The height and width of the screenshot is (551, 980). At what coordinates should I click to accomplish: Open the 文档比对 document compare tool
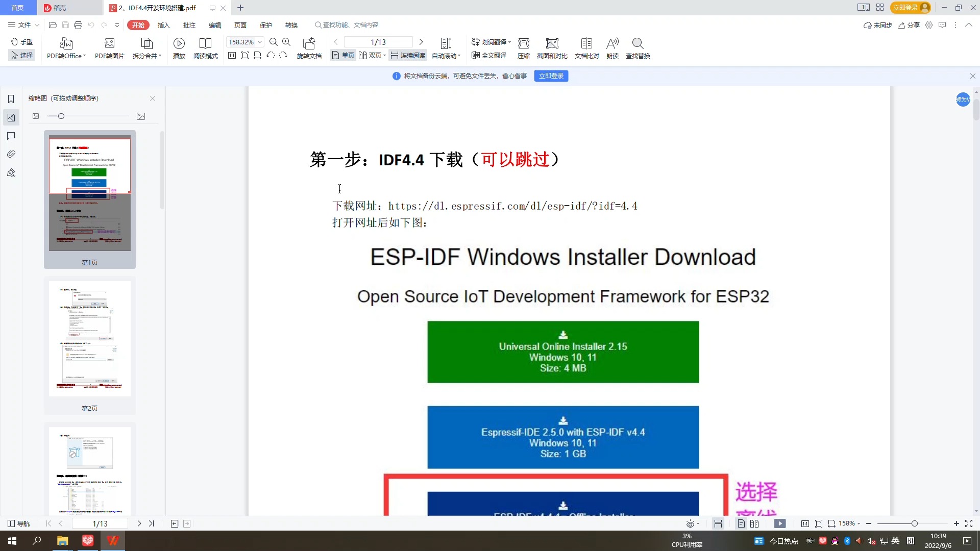[586, 48]
